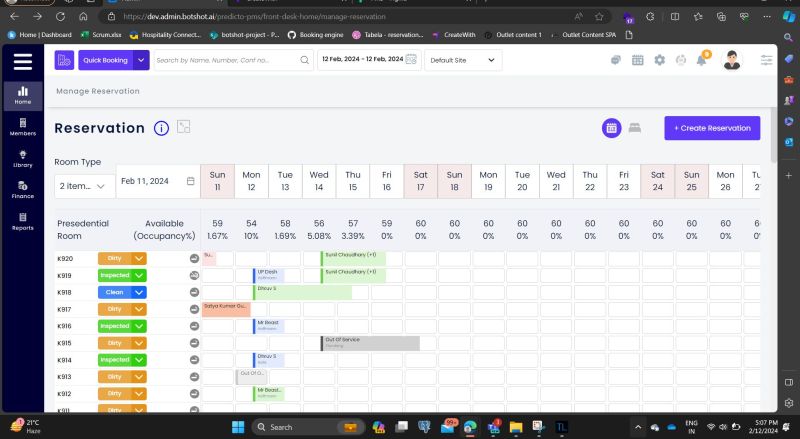
Task: Select the calendar view toggle button
Action: point(611,128)
